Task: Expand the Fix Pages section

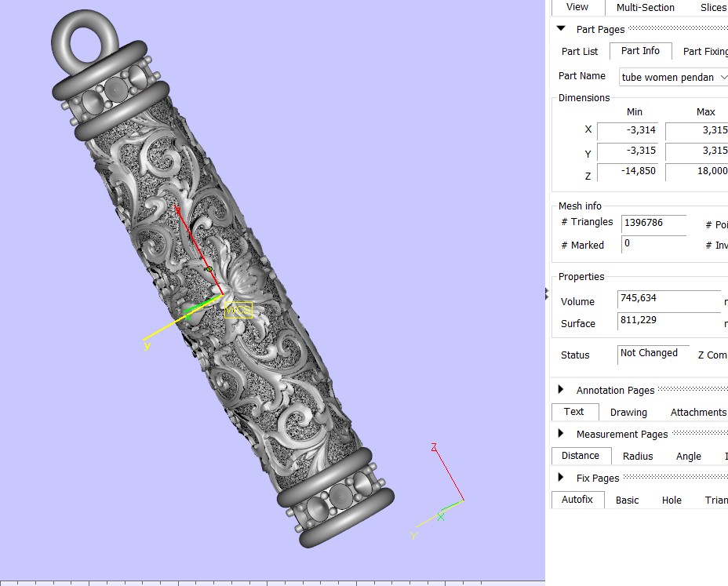Action: pyautogui.click(x=561, y=477)
